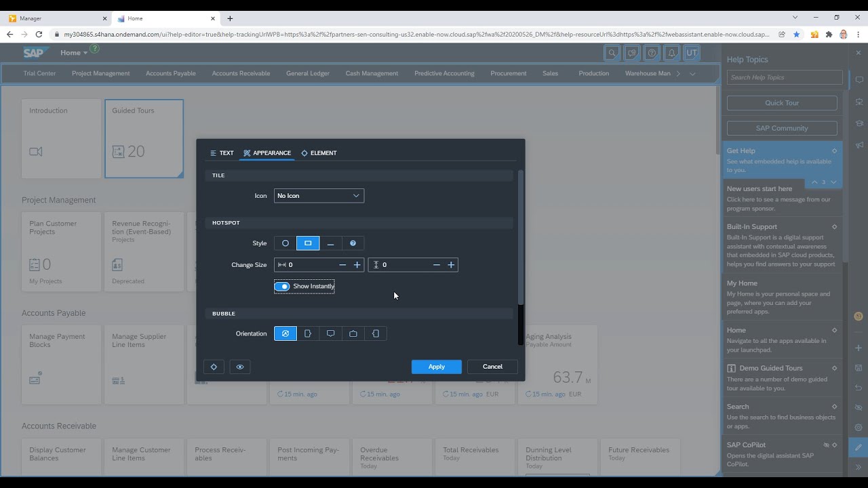Open the Introduction tile
Viewport: 868px width, 488px height.
click(x=61, y=139)
